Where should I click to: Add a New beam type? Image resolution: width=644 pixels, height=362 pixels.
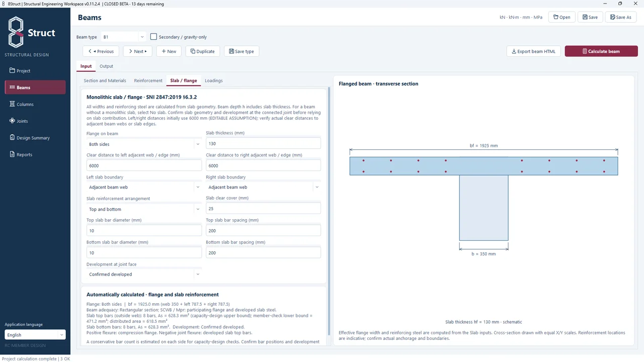[x=169, y=51]
